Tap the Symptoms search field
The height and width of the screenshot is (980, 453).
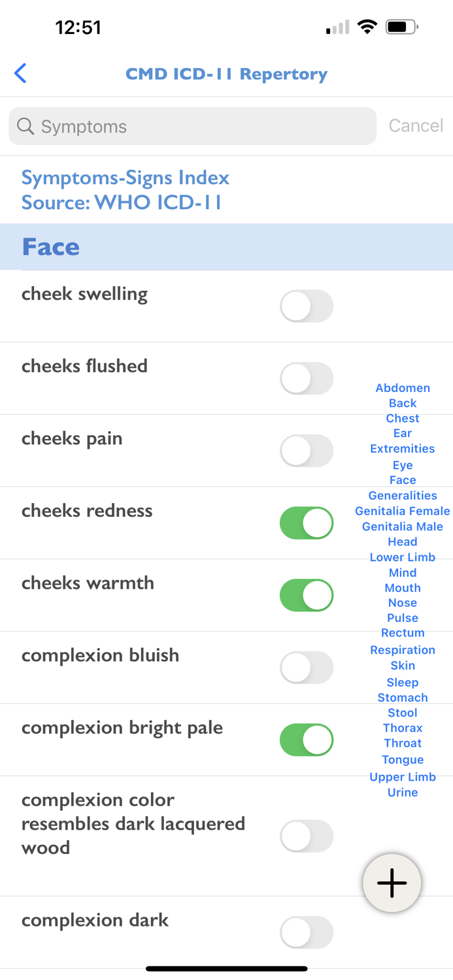click(192, 125)
